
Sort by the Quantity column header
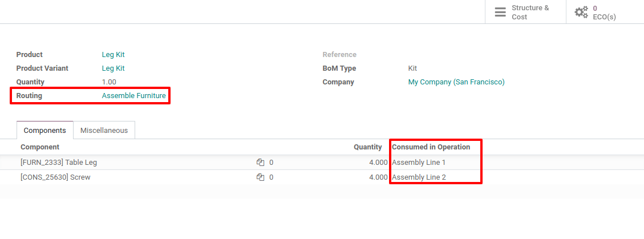367,147
